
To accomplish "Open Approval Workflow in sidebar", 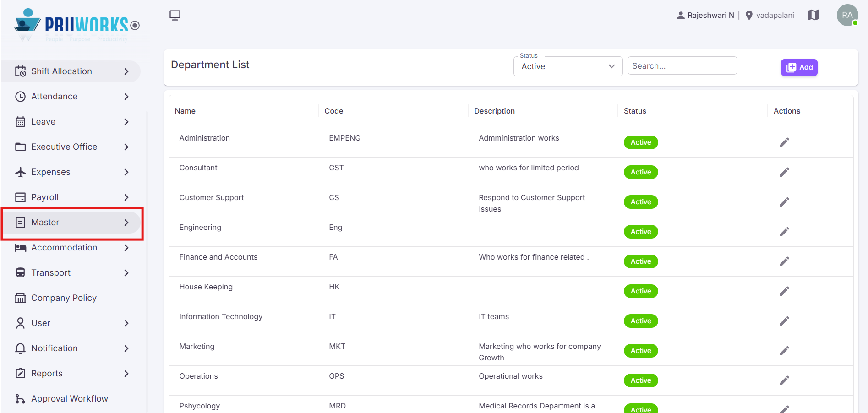I will coord(69,399).
